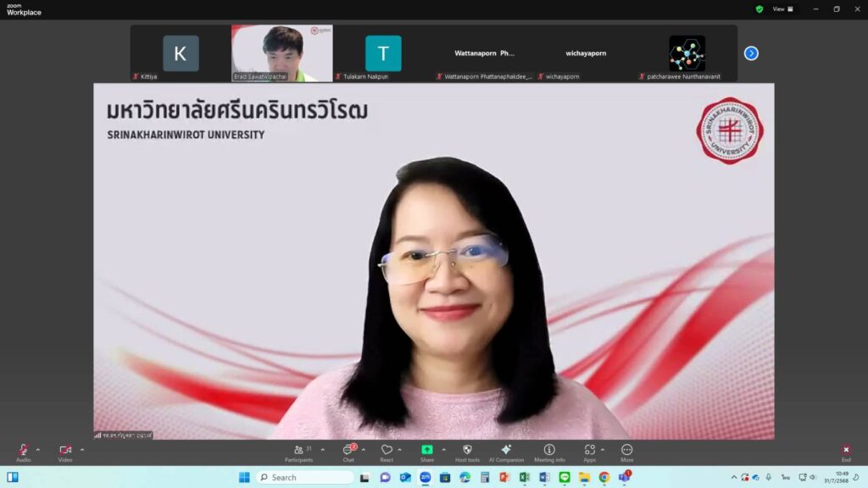Open AI Companion sparkle icon

(506, 452)
